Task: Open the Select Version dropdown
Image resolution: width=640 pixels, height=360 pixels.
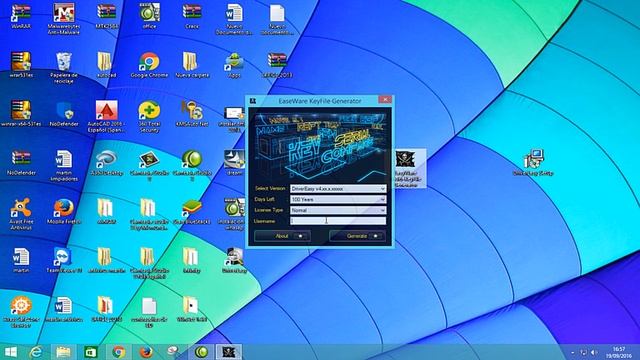Action: point(338,189)
